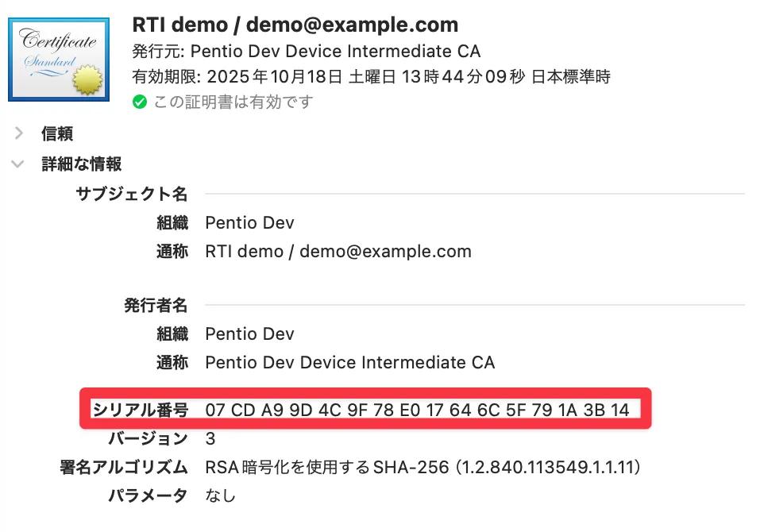
Task: Click the issuer 通称 Intermediate CA value
Action: click(x=349, y=363)
